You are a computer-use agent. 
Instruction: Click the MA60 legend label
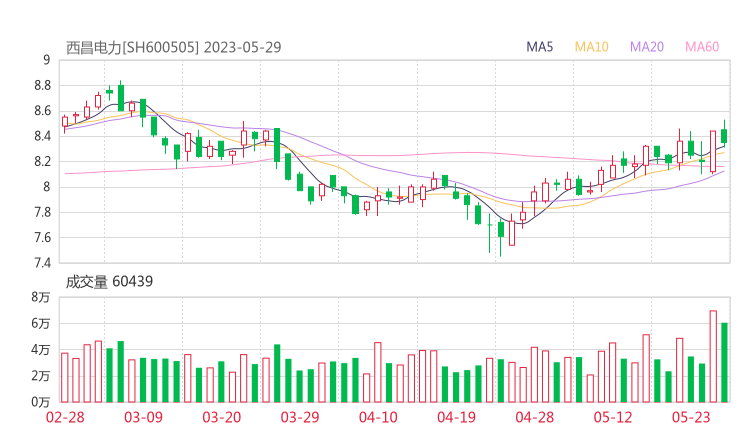coord(702,47)
